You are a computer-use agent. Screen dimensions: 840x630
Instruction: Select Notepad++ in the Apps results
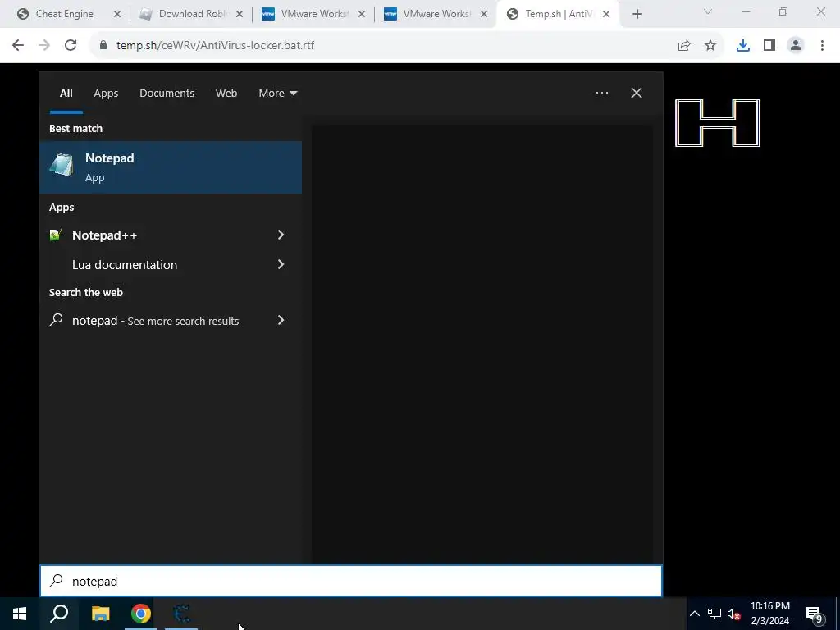104,235
